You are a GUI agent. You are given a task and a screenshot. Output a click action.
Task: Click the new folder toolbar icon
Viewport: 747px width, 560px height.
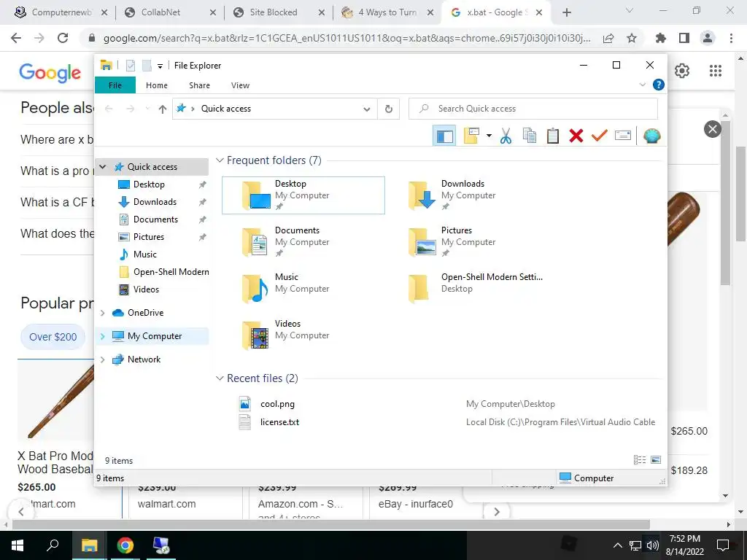coord(471,136)
